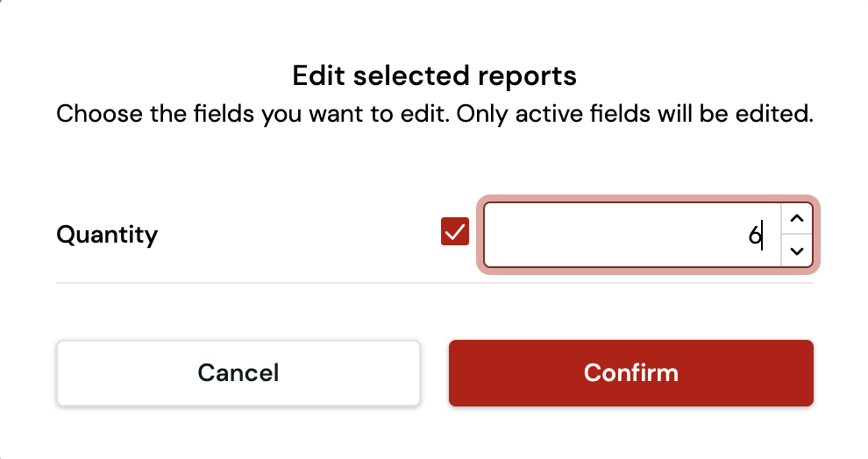Click the increment arrow in Quantity field
Screen dimensions: 868x459
[x=796, y=219]
